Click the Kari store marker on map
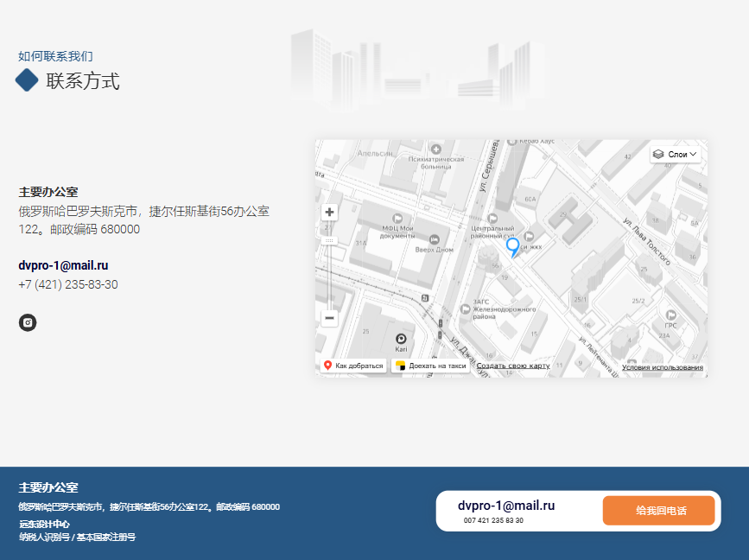The height and width of the screenshot is (560, 749). click(x=401, y=338)
